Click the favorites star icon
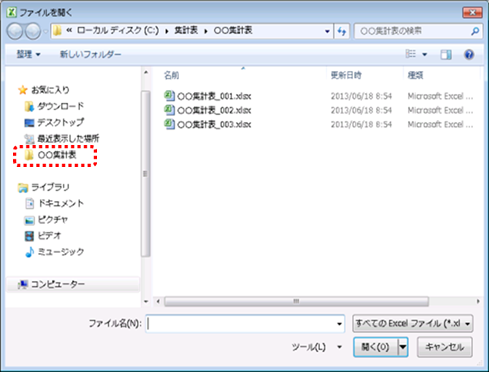 (x=23, y=90)
